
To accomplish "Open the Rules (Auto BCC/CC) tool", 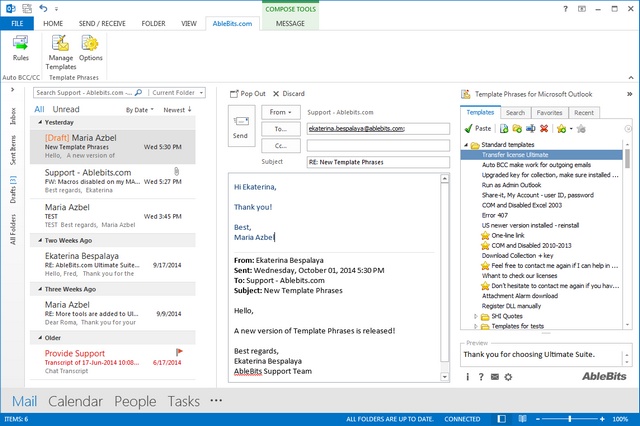I will (21, 48).
